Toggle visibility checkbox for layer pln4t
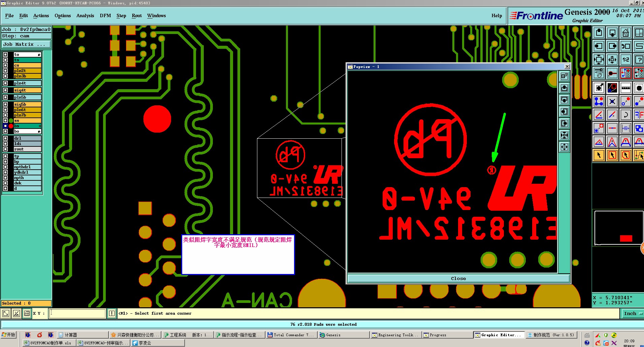 tap(5, 83)
